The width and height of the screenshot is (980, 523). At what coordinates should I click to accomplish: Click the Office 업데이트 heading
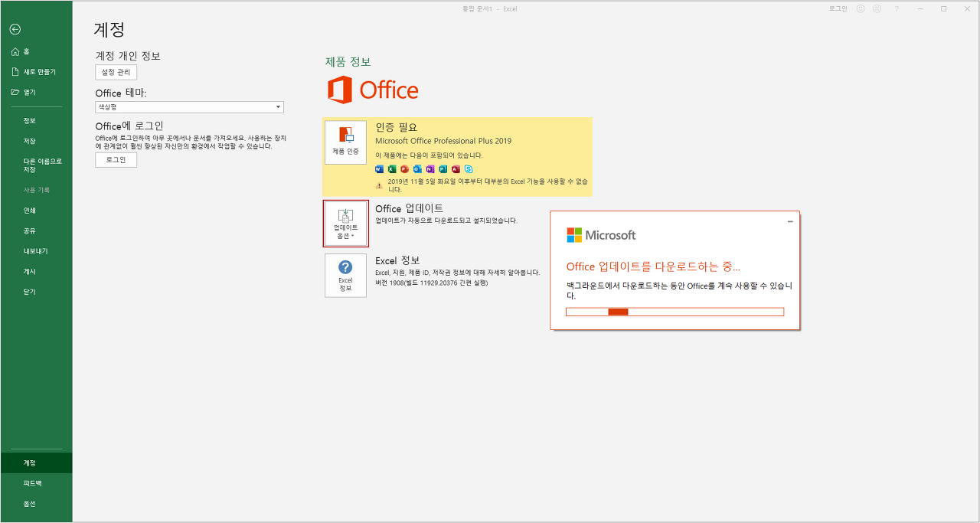[409, 208]
